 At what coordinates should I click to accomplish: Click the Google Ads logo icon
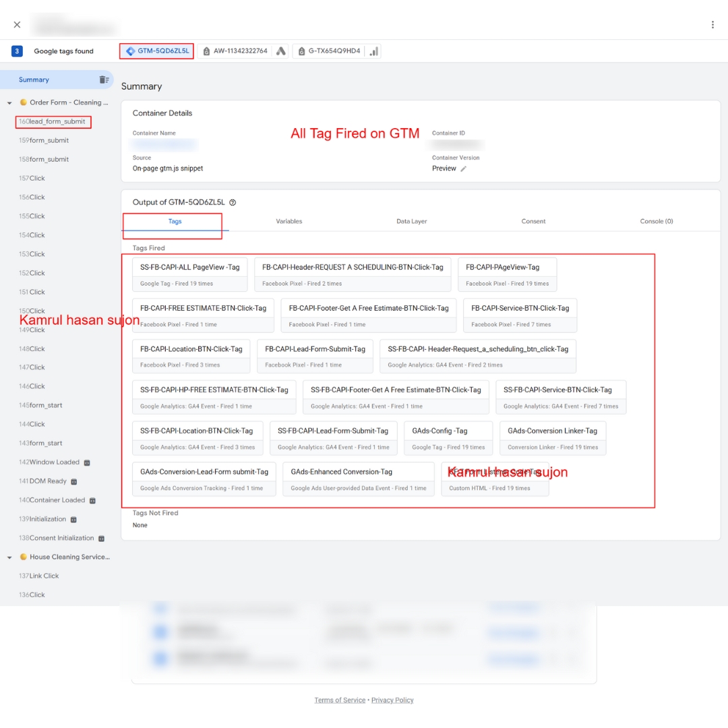point(280,51)
